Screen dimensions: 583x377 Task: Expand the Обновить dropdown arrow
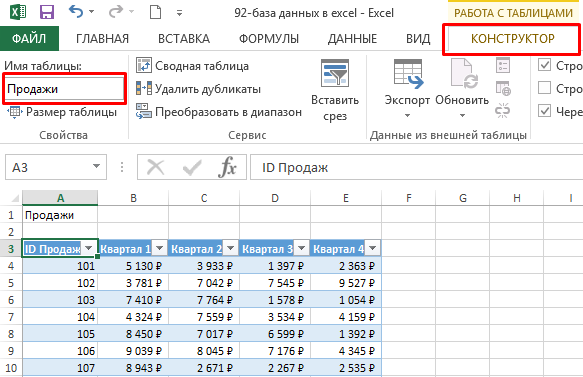[462, 116]
